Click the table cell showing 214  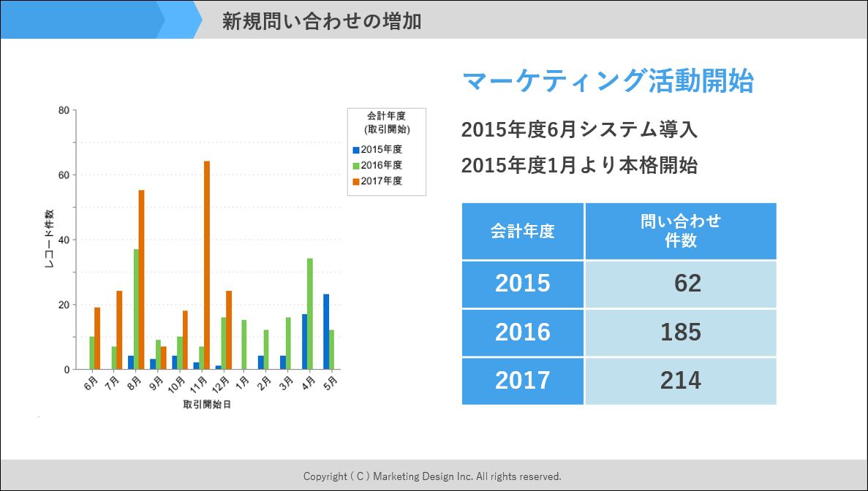coord(681,381)
